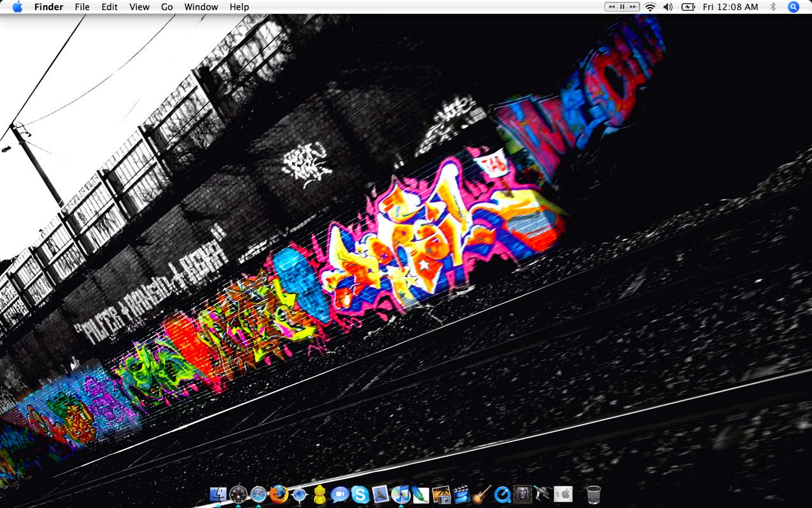The width and height of the screenshot is (812, 508).
Task: Open the Go menu
Action: [167, 7]
